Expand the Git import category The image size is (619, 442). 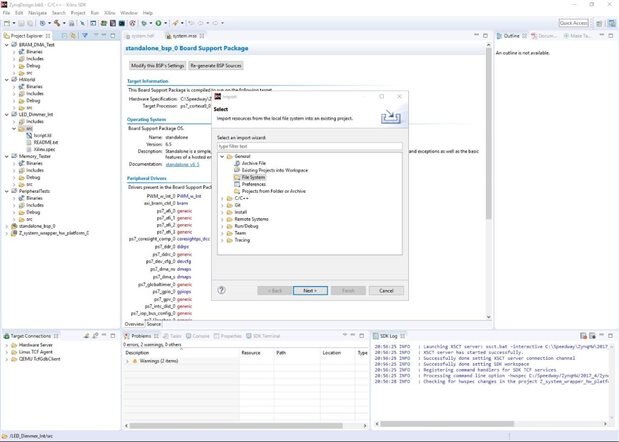click(x=221, y=205)
